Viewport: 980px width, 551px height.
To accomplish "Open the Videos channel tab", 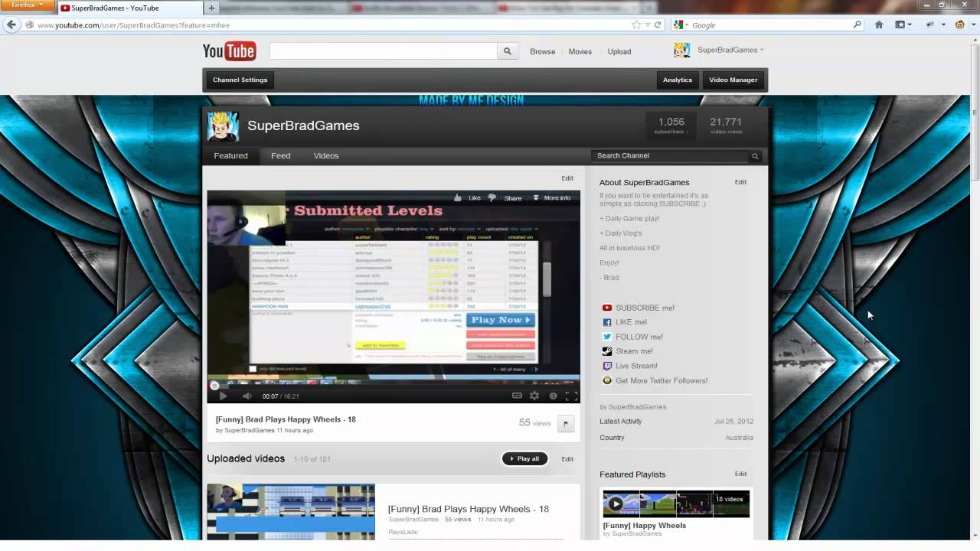I will tap(326, 156).
